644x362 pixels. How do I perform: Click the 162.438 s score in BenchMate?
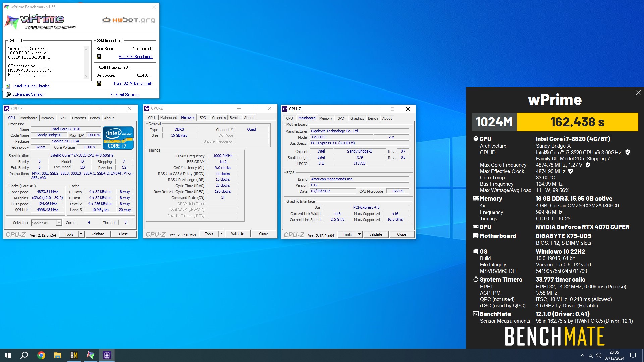tap(577, 122)
